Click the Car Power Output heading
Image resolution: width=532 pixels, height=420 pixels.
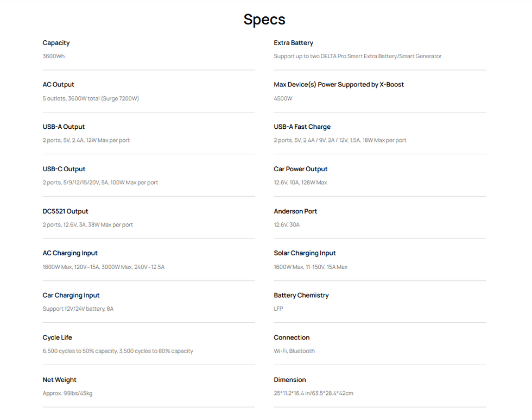(301, 169)
